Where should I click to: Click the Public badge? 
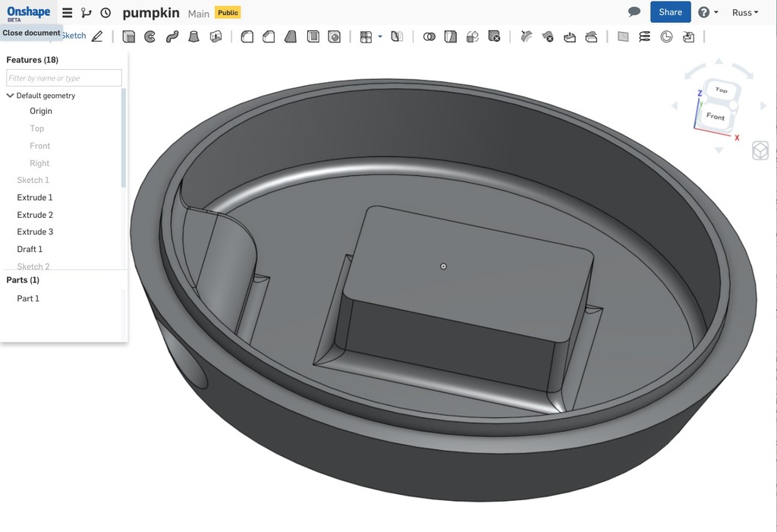[228, 13]
